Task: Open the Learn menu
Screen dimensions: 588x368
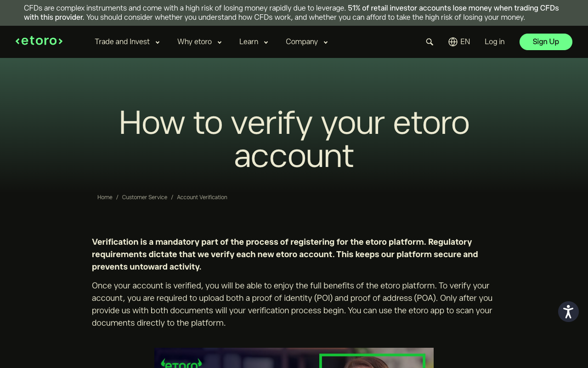Action: [249, 42]
